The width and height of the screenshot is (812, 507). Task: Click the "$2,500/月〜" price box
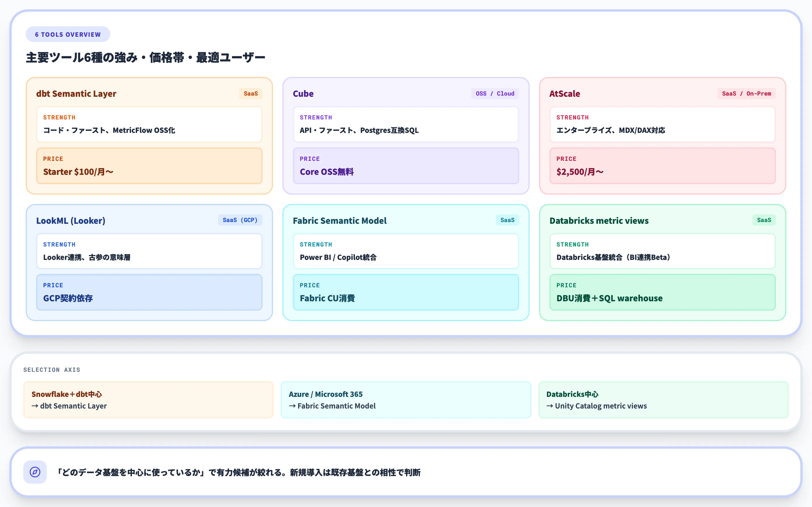(x=662, y=166)
